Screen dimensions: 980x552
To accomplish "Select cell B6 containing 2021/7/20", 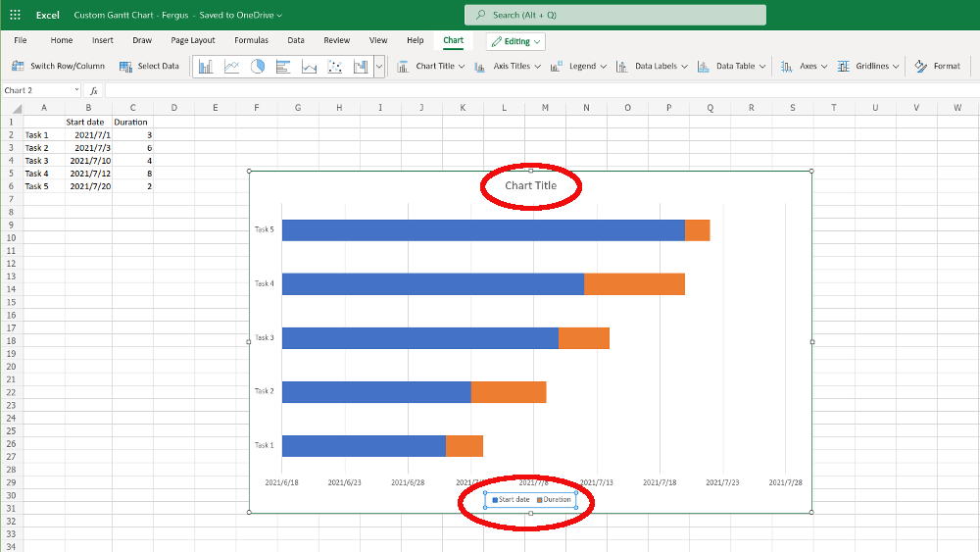I will click(88, 186).
